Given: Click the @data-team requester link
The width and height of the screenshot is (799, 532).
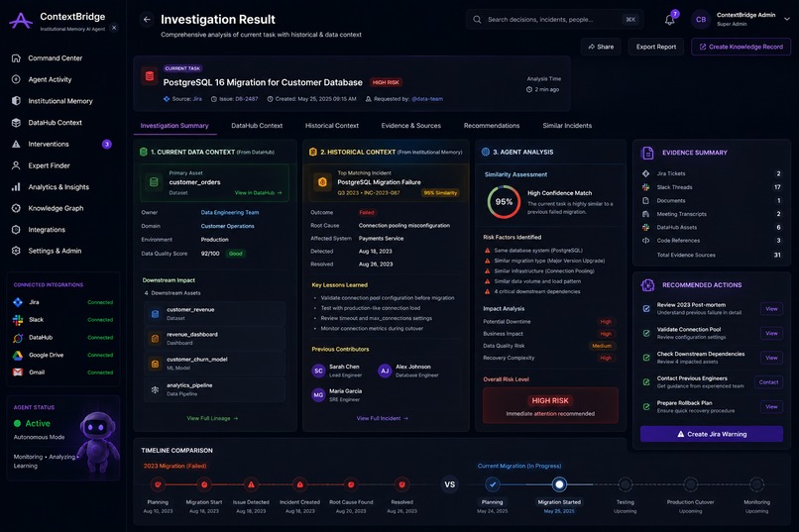Looking at the screenshot, I should point(427,99).
